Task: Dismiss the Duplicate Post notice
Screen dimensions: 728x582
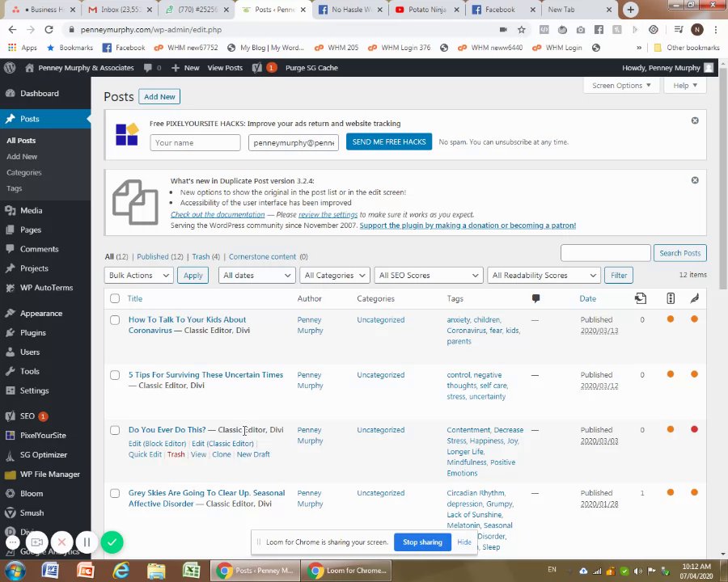Action: point(695,180)
